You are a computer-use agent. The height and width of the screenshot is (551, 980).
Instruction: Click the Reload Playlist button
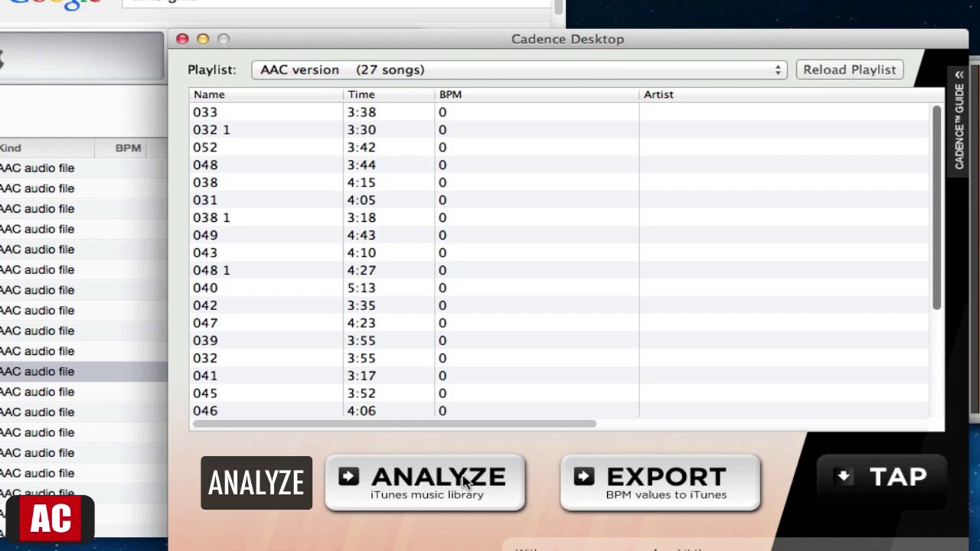(x=849, y=70)
